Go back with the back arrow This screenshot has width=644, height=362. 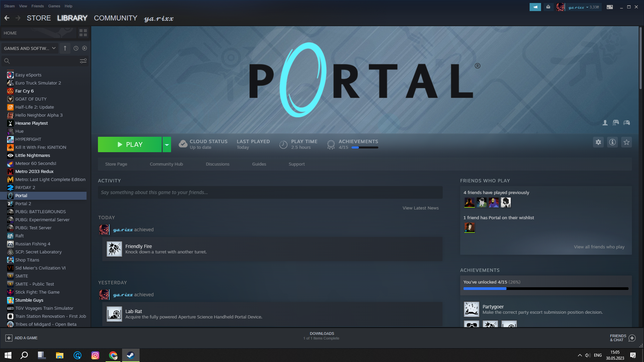point(7,18)
